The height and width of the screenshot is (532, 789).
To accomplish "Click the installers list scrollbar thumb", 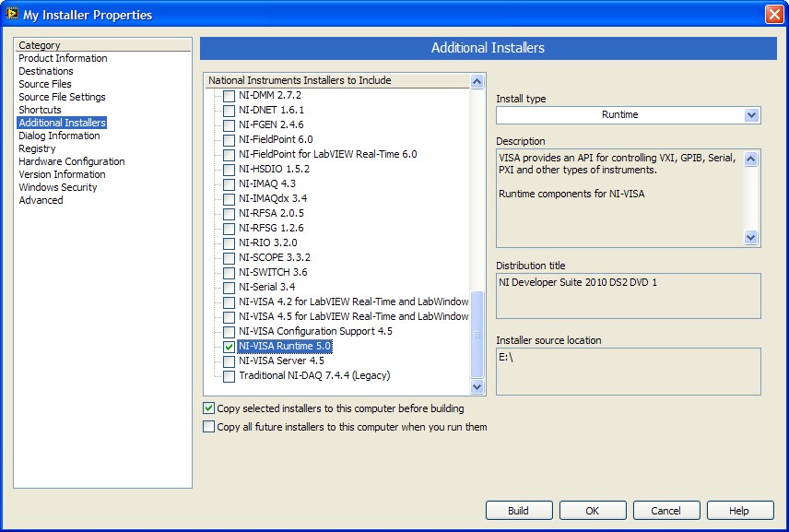I will (x=477, y=334).
